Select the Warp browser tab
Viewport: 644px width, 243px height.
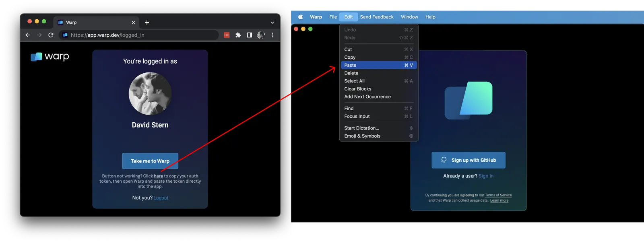[97, 23]
